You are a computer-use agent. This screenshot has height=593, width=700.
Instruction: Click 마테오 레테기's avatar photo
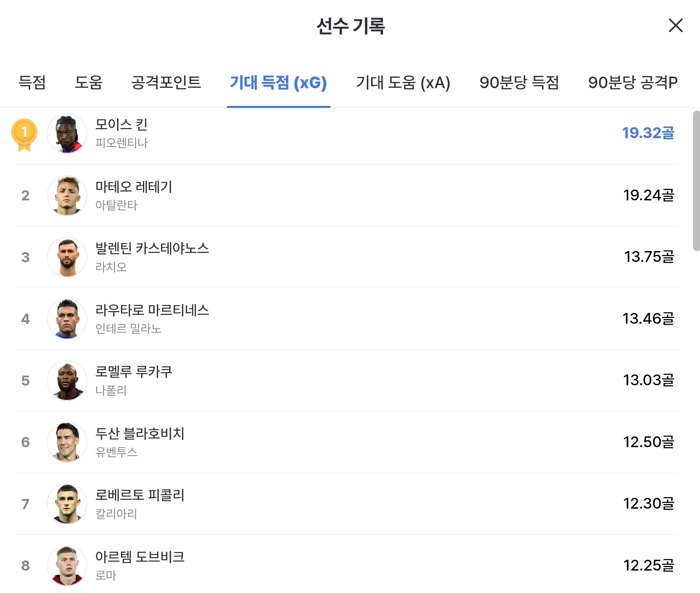click(x=67, y=195)
